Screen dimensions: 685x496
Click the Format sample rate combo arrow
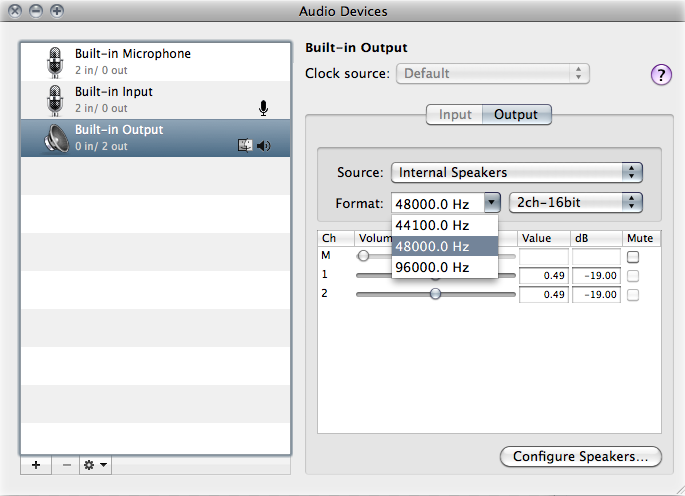tap(492, 203)
